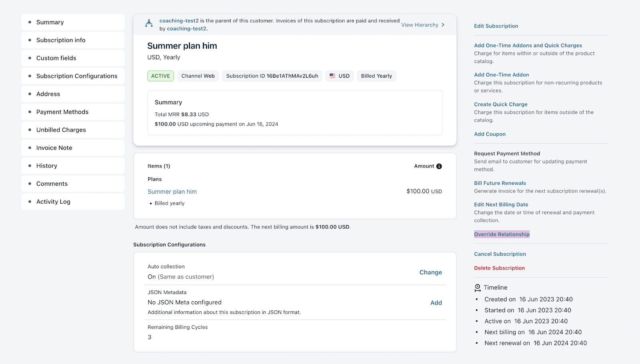Open the View Hierarchy link
The height and width of the screenshot is (364, 640).
[420, 25]
